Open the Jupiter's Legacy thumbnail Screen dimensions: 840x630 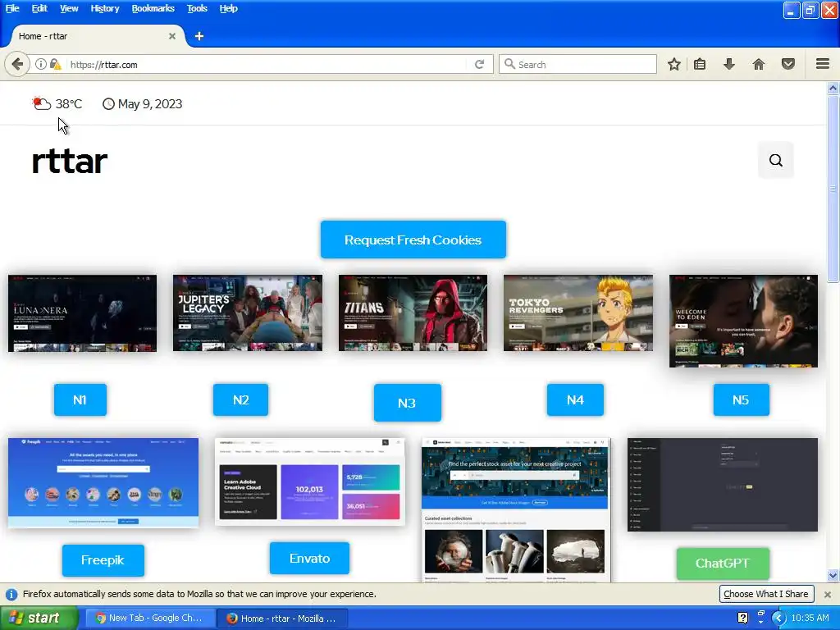pos(248,313)
